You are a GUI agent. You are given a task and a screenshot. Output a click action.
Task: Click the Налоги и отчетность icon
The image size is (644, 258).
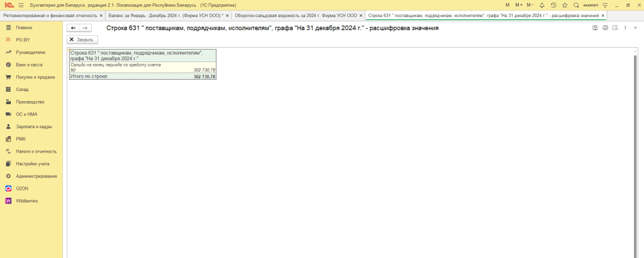click(x=8, y=151)
